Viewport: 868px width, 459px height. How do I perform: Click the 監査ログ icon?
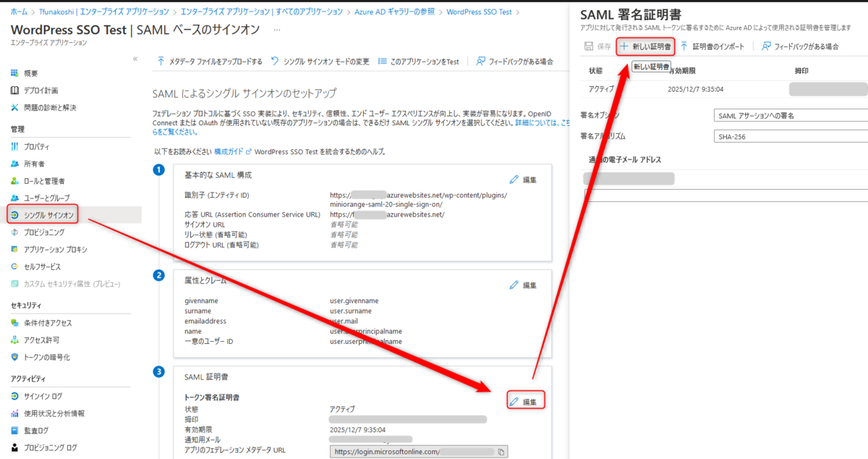coord(15,430)
